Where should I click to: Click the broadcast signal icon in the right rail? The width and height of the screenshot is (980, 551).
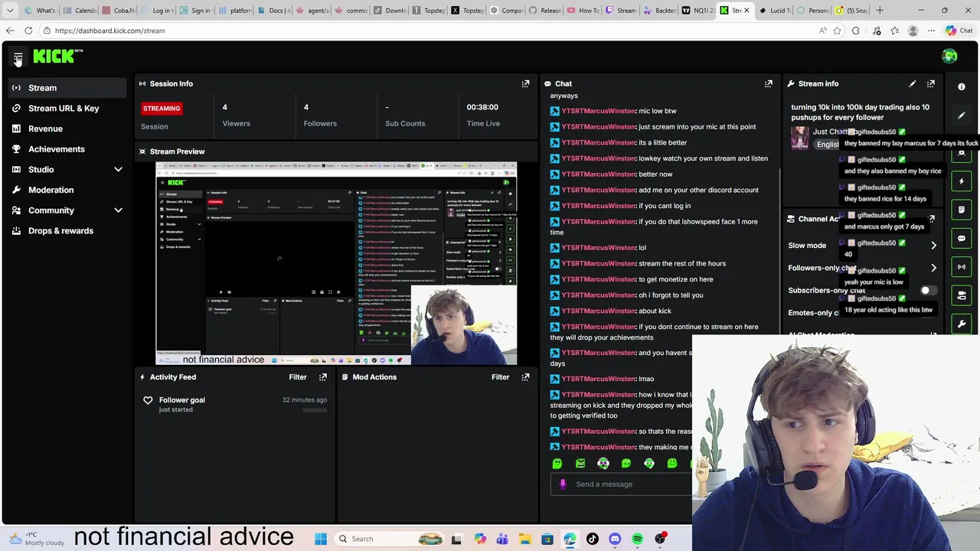click(962, 266)
